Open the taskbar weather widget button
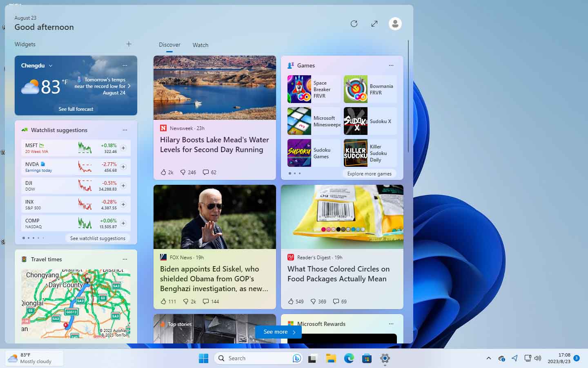 (x=34, y=358)
